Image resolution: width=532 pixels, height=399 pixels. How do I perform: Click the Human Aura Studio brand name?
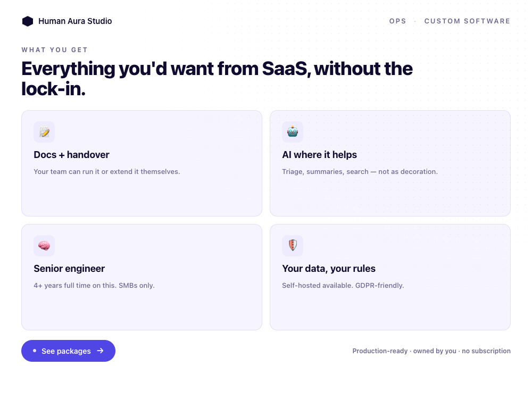75,21
